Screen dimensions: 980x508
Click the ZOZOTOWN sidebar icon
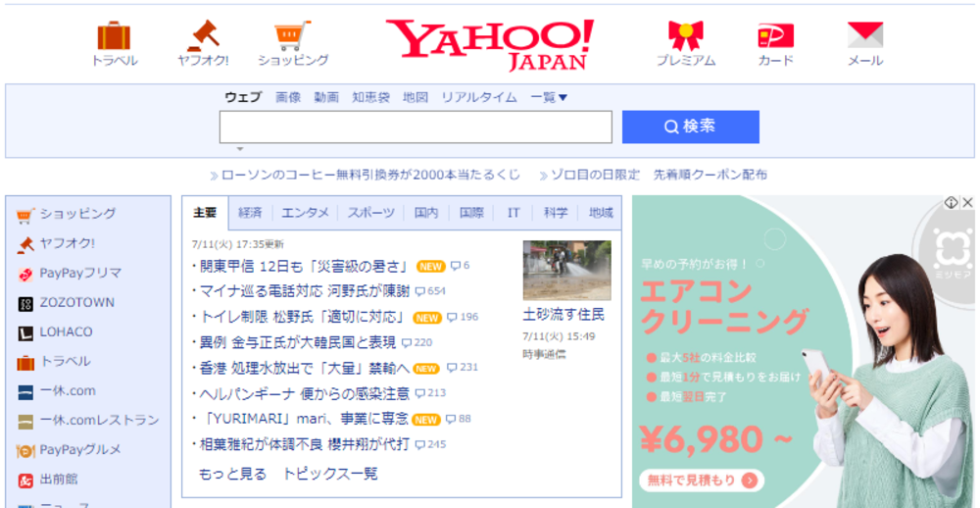coord(25,303)
